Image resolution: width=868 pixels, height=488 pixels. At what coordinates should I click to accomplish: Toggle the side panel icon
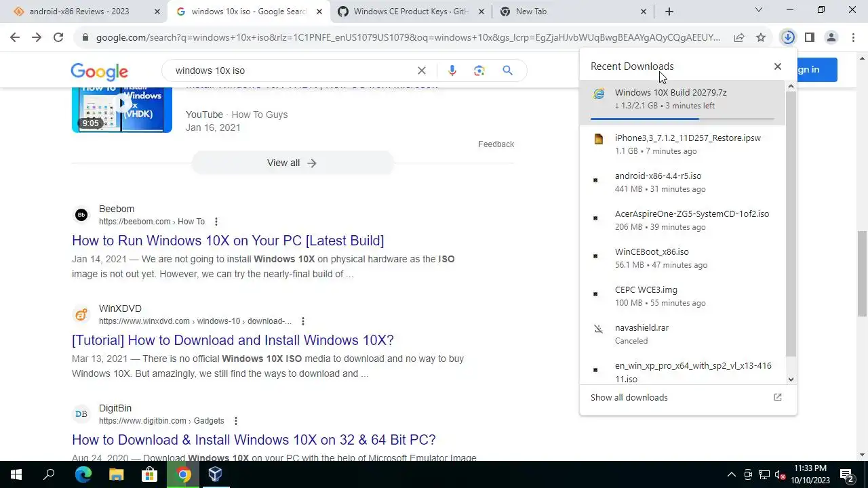point(810,38)
